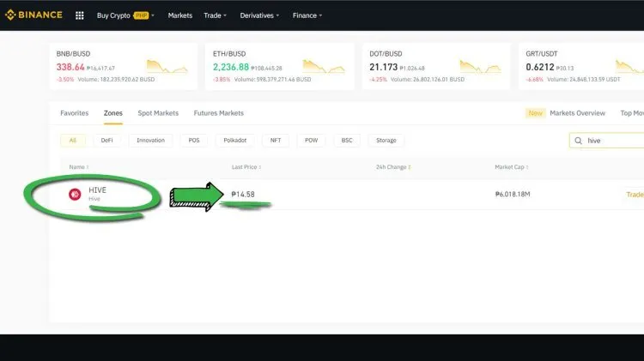The image size is (644, 361).
Task: Filter by Innovation zone
Action: click(151, 141)
